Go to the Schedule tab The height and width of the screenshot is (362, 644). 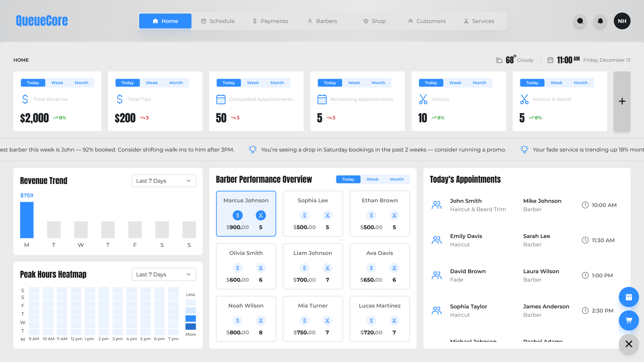coord(218,21)
